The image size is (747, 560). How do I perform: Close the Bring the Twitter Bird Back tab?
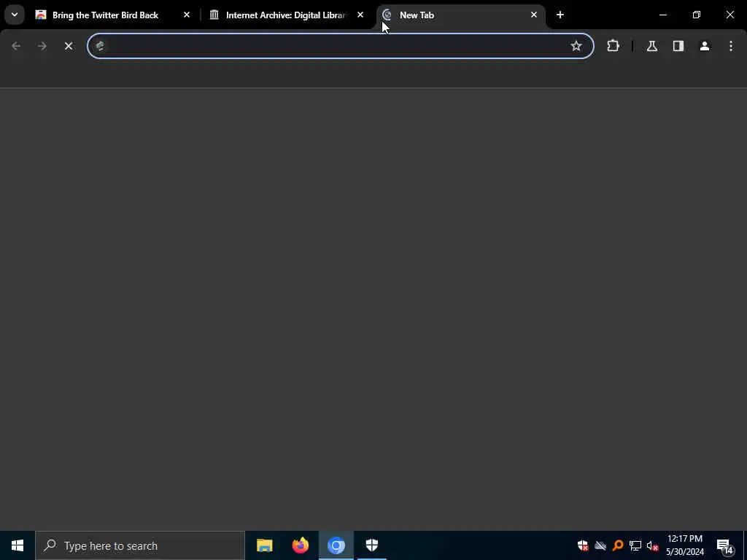point(187,15)
